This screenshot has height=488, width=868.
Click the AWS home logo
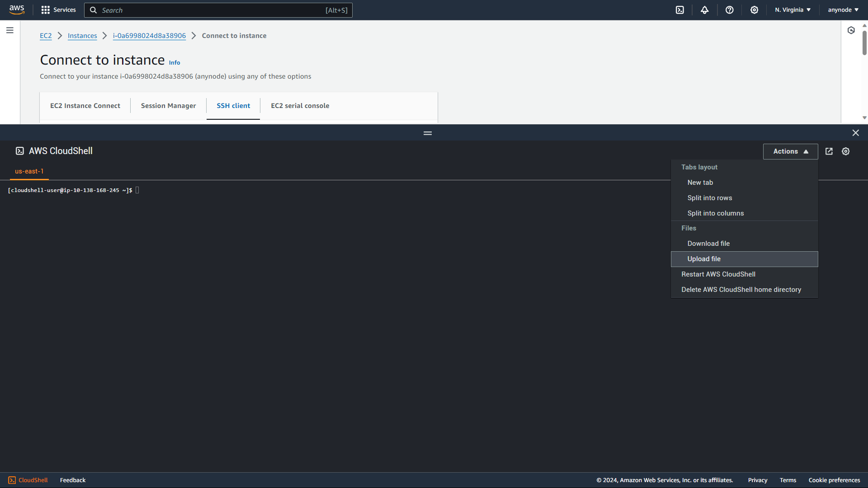point(17,9)
